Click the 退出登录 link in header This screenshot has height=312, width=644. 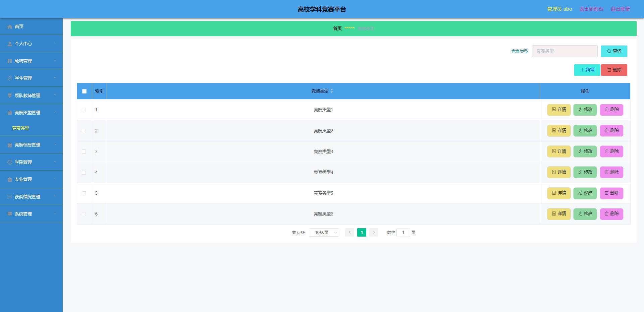(620, 9)
